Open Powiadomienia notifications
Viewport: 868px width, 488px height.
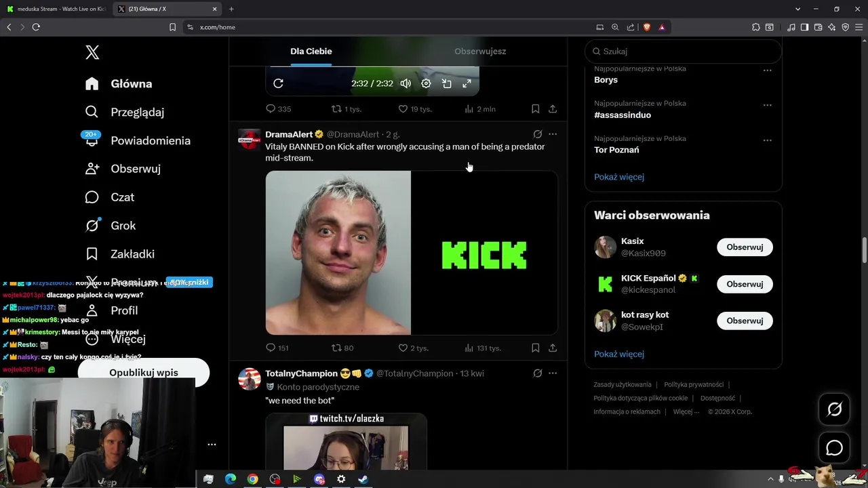[138, 140]
